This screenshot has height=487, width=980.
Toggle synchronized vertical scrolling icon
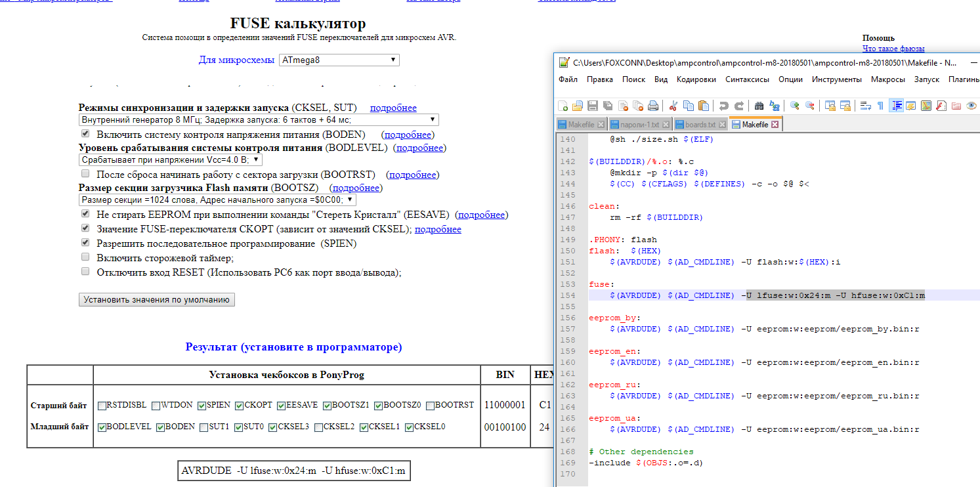coord(830,106)
